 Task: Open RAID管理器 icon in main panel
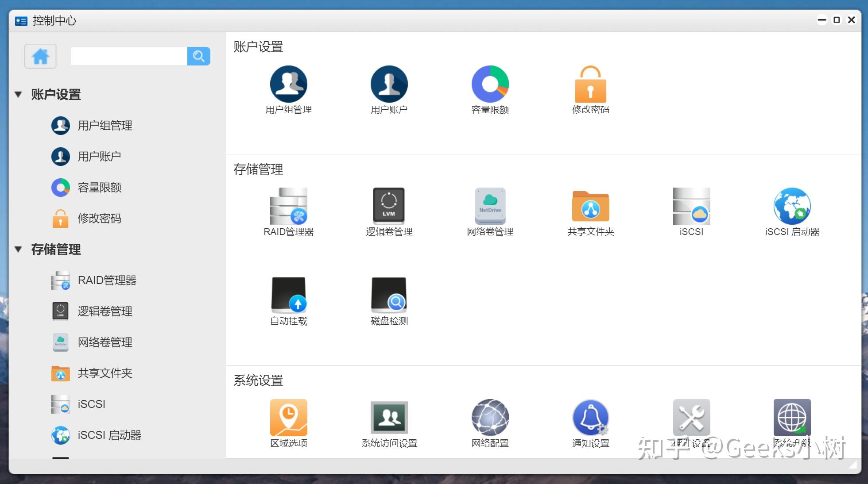[x=288, y=207]
